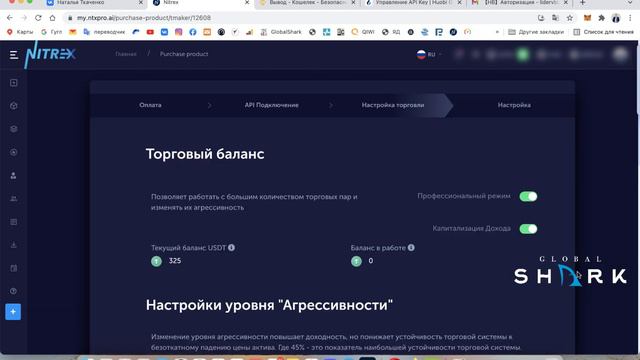Open the calendar icon in the sidebar
640x360 pixels.
13,268
